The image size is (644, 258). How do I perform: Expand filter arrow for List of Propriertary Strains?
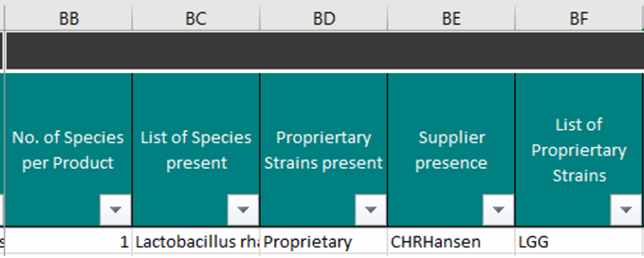(x=626, y=210)
